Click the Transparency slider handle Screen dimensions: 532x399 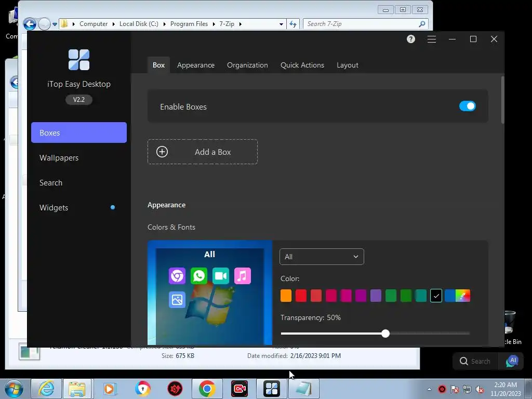385,334
